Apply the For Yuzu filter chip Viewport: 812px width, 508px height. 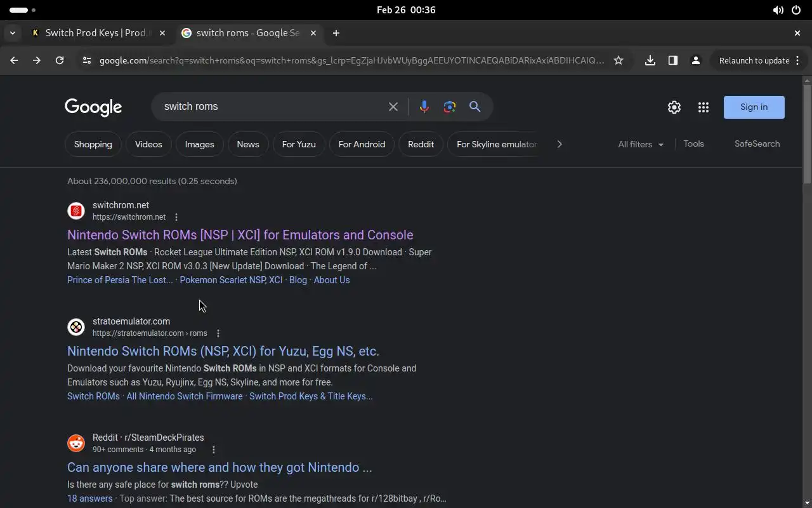pyautogui.click(x=299, y=144)
